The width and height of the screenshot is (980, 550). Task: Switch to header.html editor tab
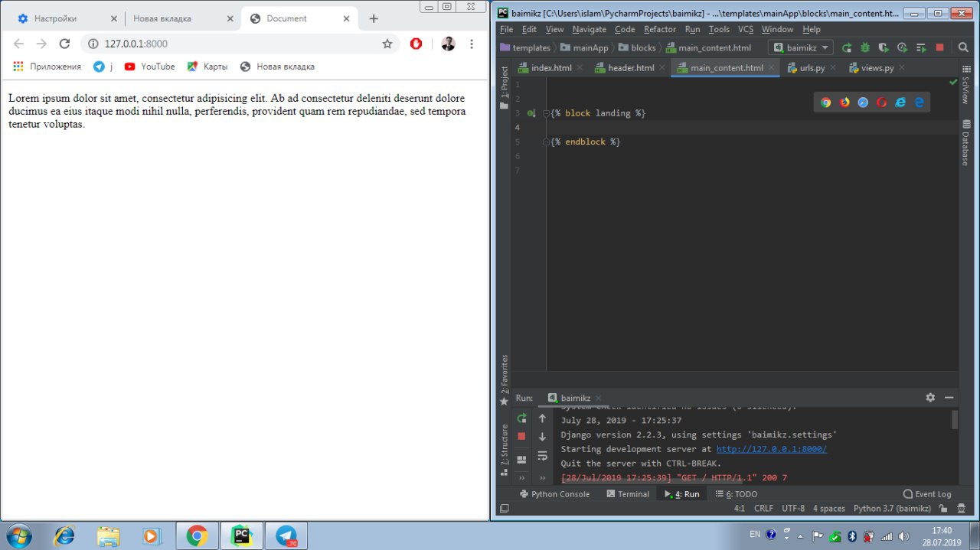(x=630, y=67)
